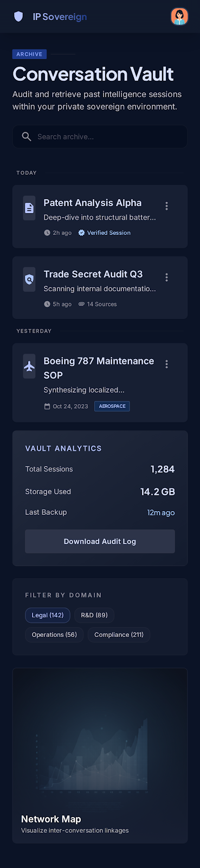Toggle the Compliance (211) domain filter
Image resolution: width=200 pixels, height=868 pixels.
tap(119, 635)
